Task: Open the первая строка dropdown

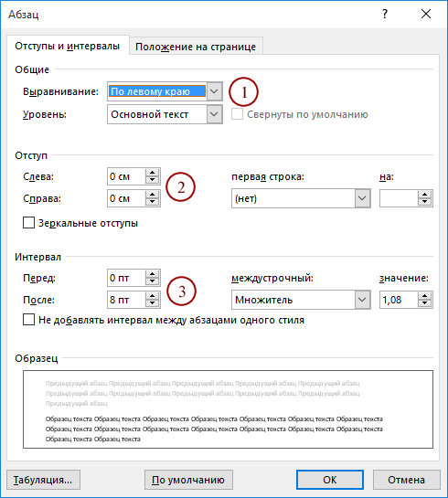Action: tap(362, 198)
